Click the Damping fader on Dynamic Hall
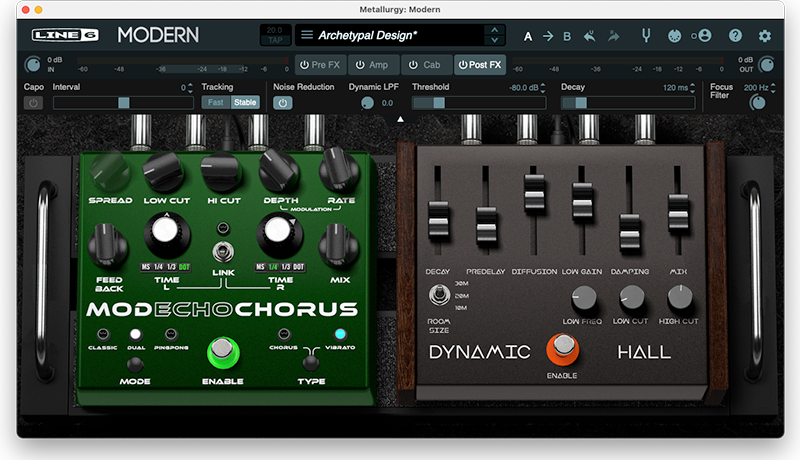 point(630,233)
